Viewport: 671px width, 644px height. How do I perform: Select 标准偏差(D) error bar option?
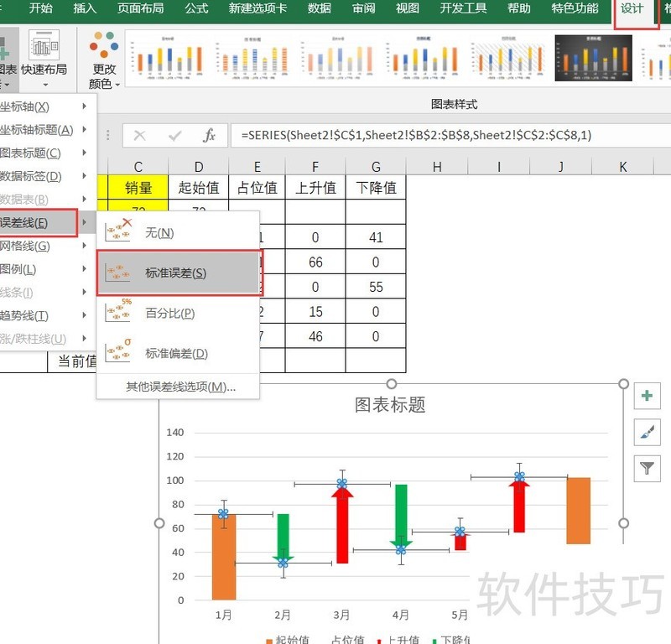click(x=178, y=353)
